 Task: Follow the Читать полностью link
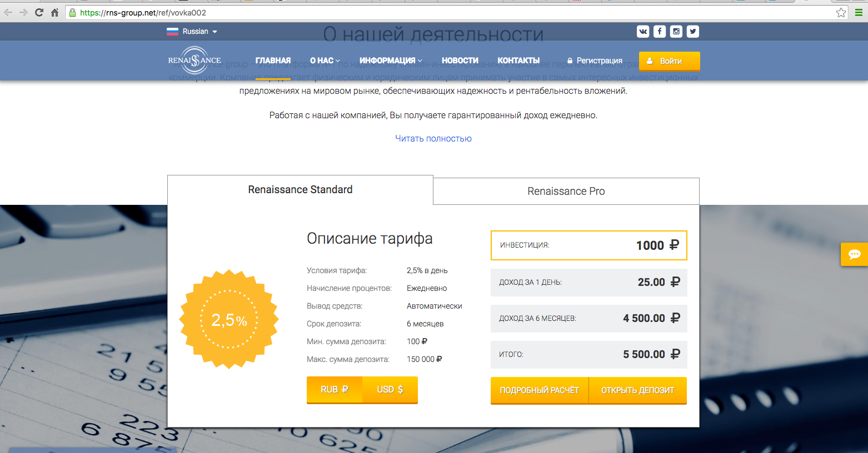coord(433,138)
